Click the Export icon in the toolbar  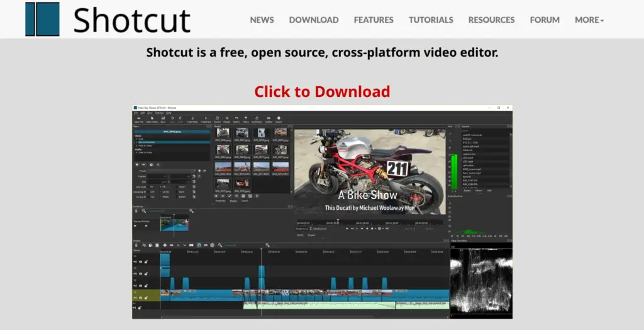278,118
